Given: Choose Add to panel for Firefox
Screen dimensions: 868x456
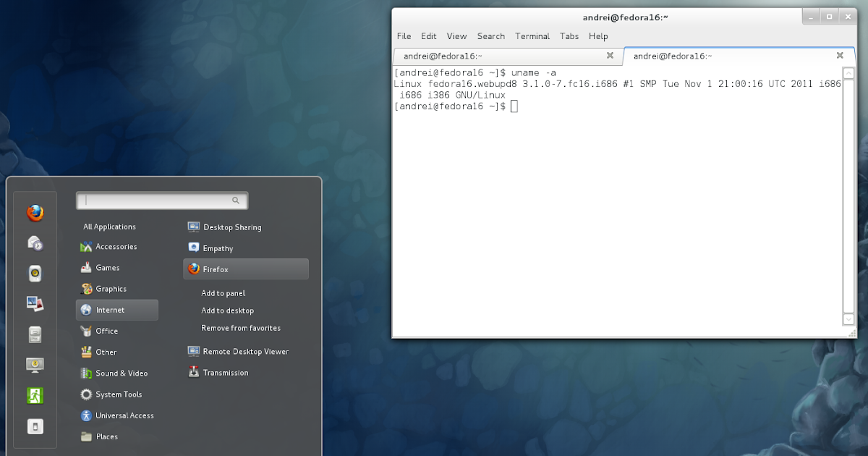Looking at the screenshot, I should (224, 293).
